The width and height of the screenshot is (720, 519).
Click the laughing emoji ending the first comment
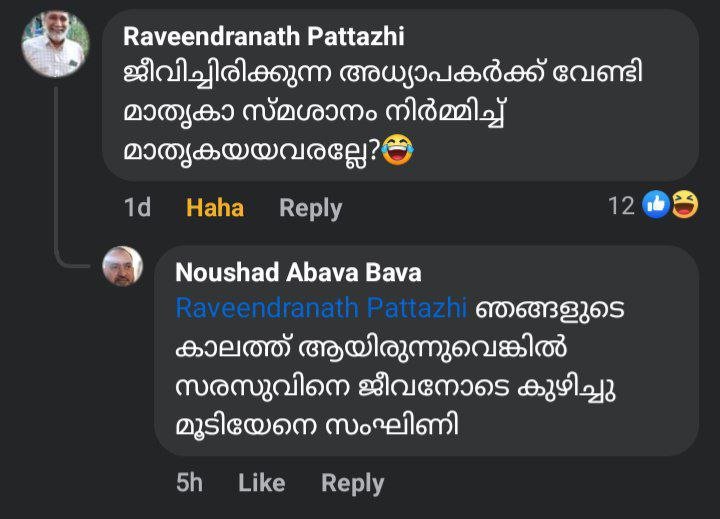coord(397,151)
